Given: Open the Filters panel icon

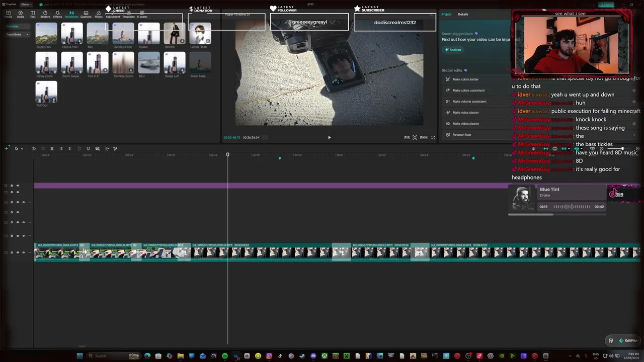Looking at the screenshot, I should pos(99,14).
